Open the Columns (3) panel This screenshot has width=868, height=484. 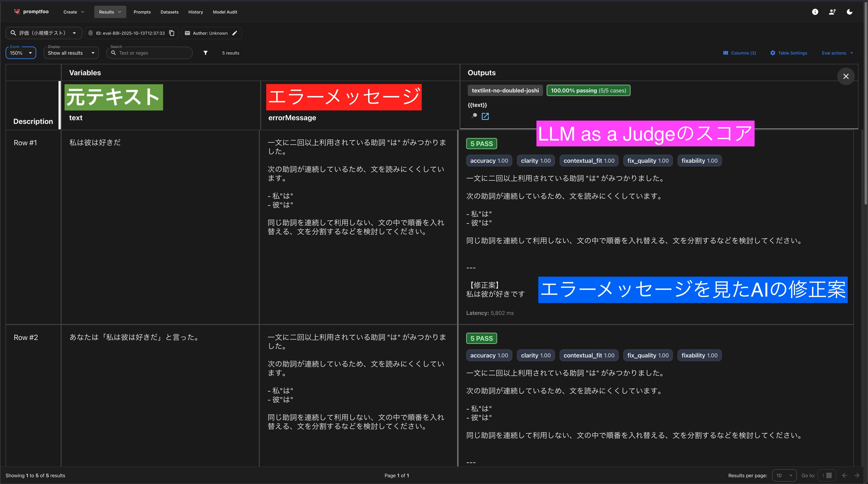click(x=740, y=53)
